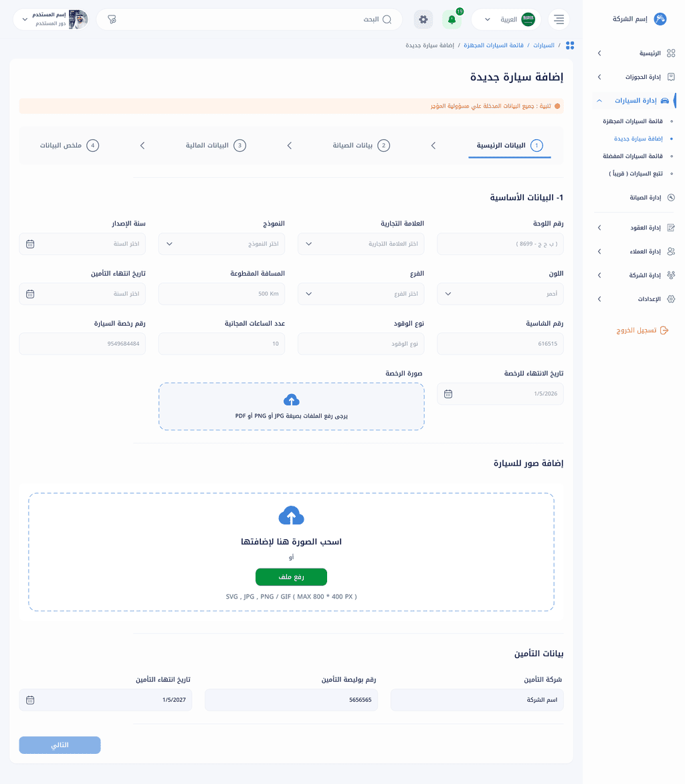This screenshot has height=784, width=685.
Task: Click the إدارة العملاء icon in sidebar
Action: (671, 252)
